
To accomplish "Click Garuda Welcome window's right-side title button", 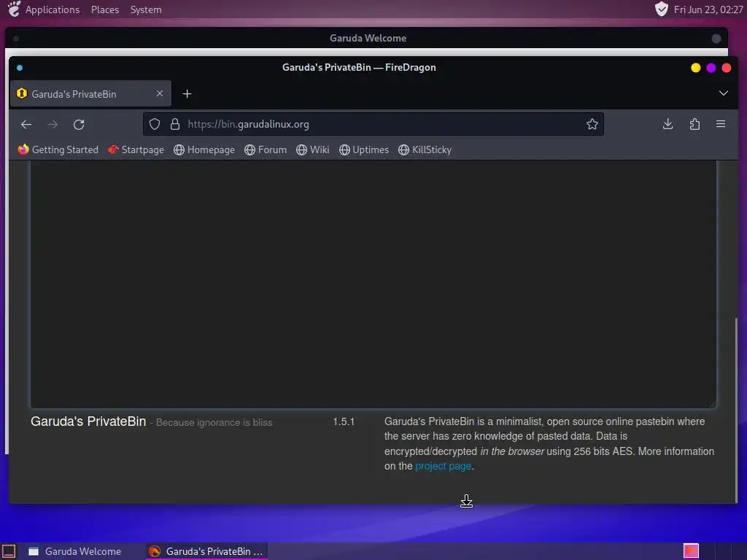I will pyautogui.click(x=716, y=39).
